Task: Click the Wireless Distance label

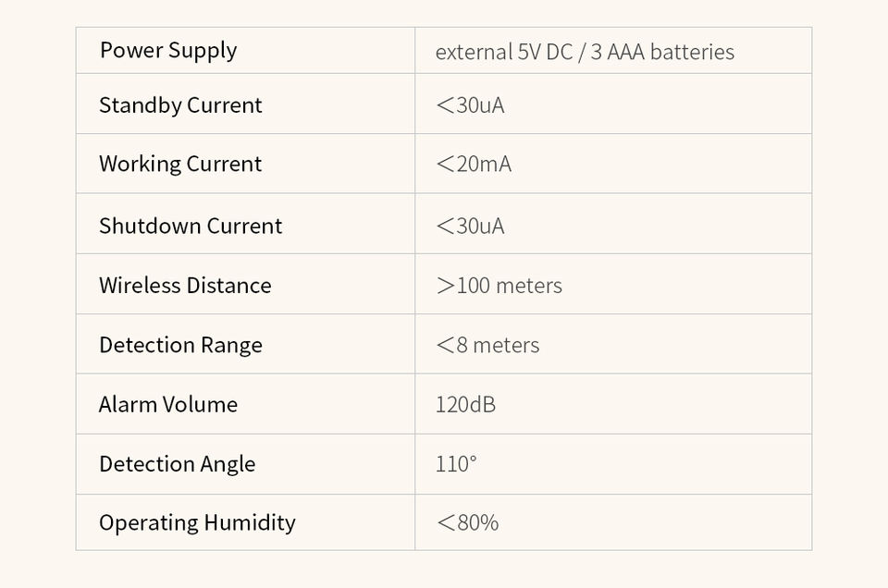Action: click(x=185, y=286)
